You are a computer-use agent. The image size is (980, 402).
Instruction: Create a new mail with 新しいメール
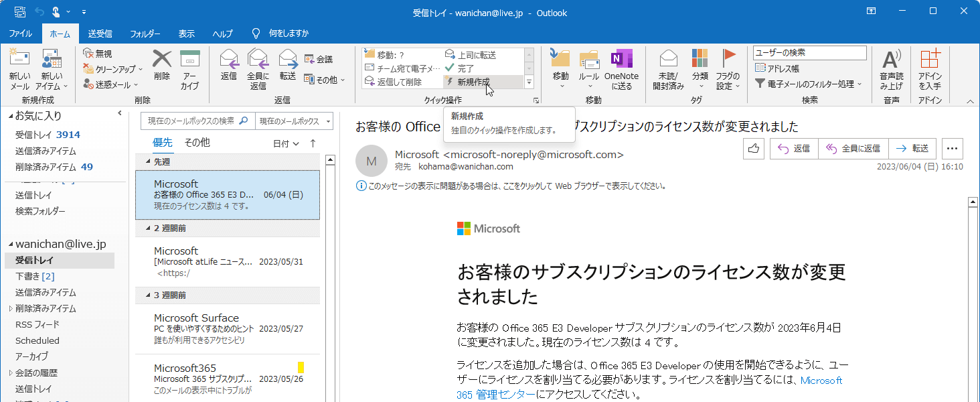tap(19, 70)
